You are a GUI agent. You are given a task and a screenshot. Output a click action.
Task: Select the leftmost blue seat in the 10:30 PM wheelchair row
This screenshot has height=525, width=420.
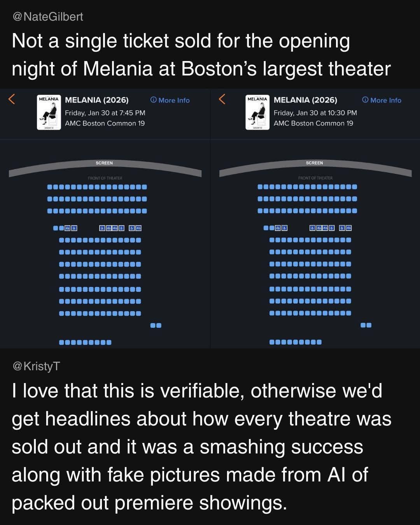(x=266, y=228)
